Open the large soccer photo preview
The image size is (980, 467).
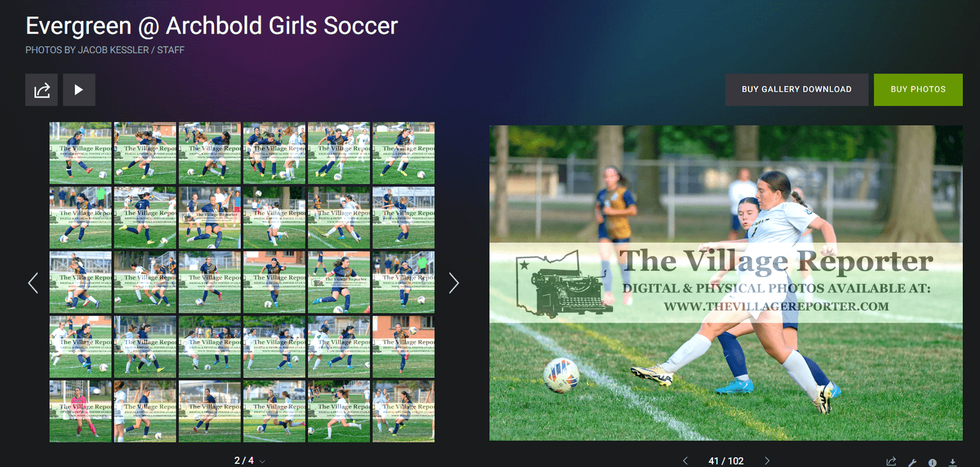point(726,283)
